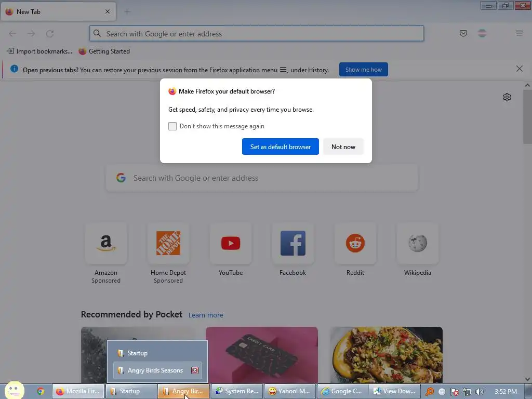Select 'Startup' in taskbar preview popup
The image size is (532, 399).
pyautogui.click(x=157, y=353)
